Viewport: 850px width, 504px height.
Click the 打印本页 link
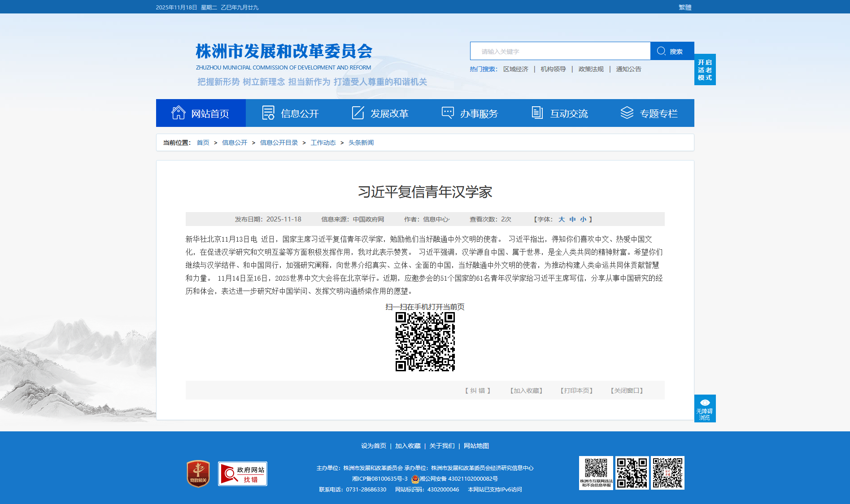(576, 391)
